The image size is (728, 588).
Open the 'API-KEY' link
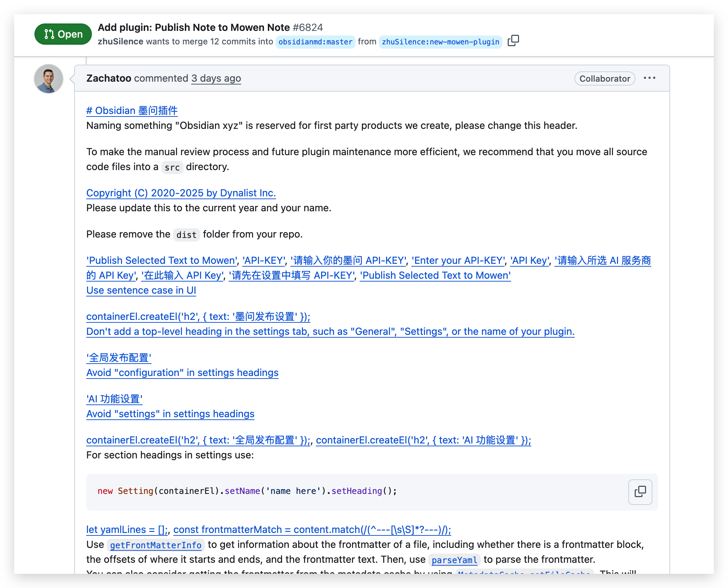(264, 261)
